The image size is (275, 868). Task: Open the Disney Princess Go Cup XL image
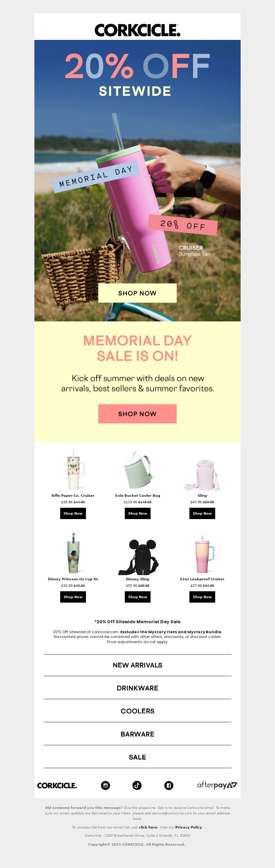tap(73, 553)
